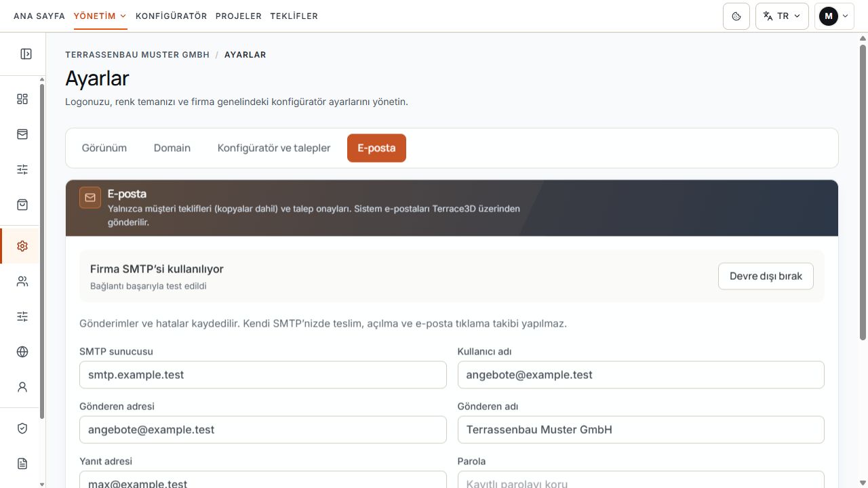Viewport: 868px width, 488px height.
Task: Click the Ayarlar page heading
Action: (97, 79)
